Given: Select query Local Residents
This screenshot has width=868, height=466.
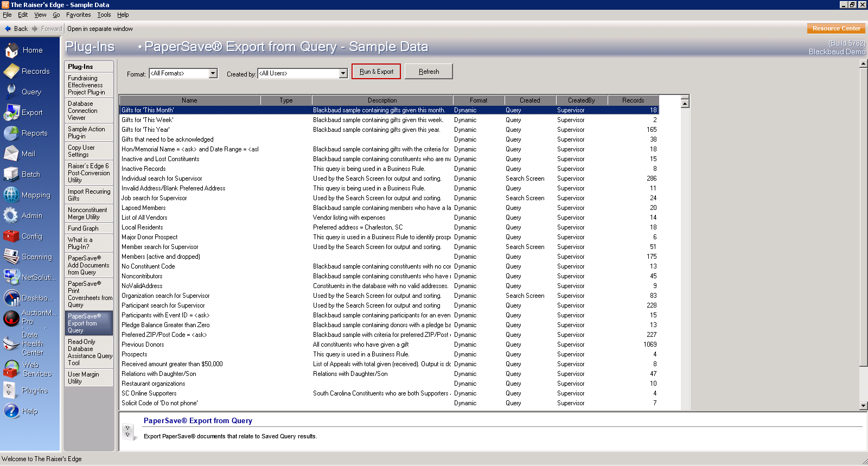Looking at the screenshot, I should [389, 227].
